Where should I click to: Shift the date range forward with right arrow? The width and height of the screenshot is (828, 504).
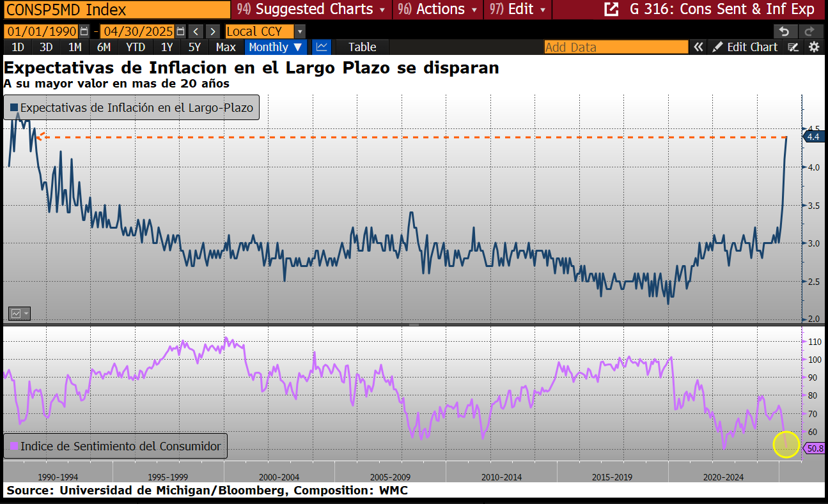click(x=213, y=31)
